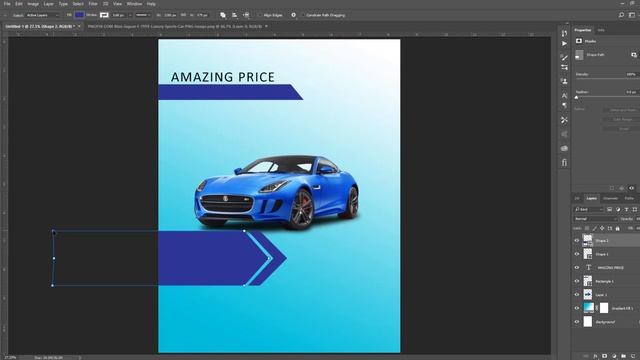The width and height of the screenshot is (640, 360).
Task: Open the Image menu
Action: (33, 4)
